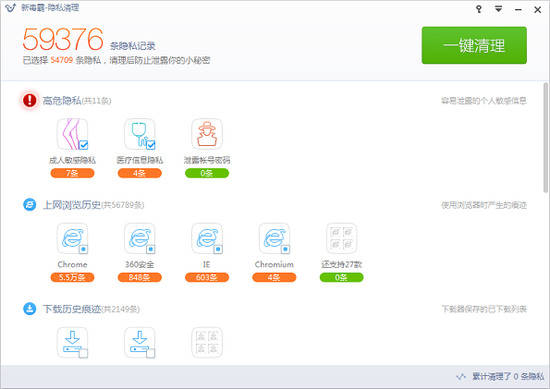
Task: Toggle checkbox on first download icon
Action: [x=83, y=353]
